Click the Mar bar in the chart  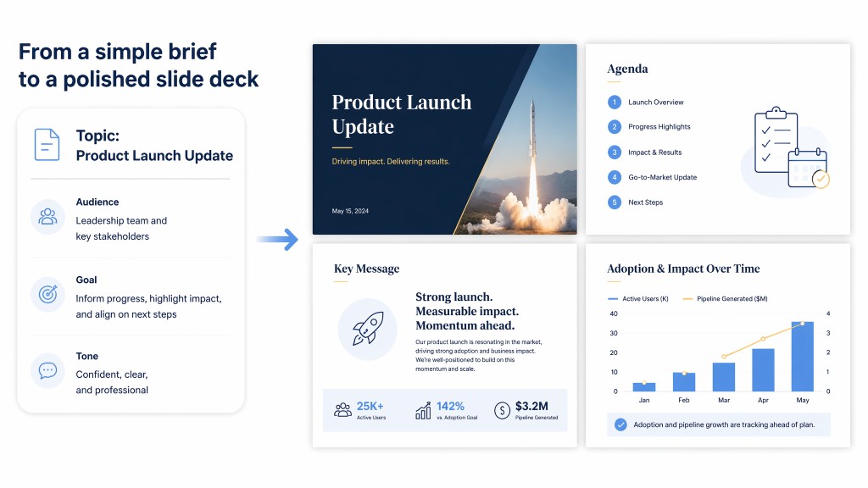click(x=724, y=377)
